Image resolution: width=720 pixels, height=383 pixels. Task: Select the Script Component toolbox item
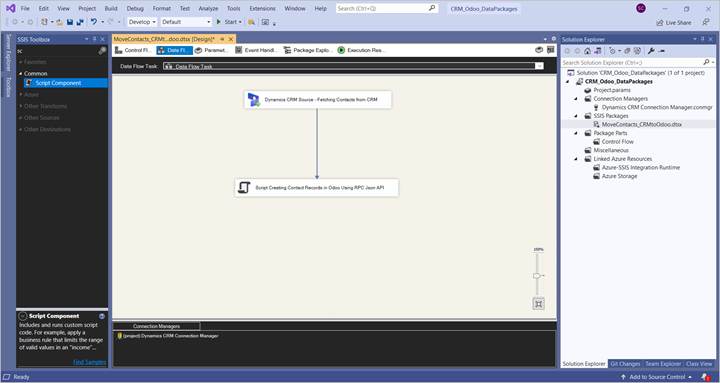66,83
